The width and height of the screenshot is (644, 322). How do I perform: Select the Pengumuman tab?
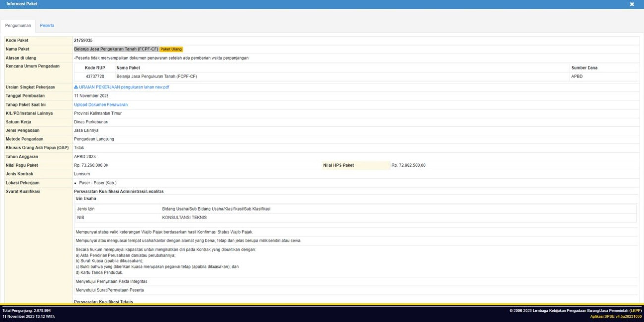click(x=18, y=25)
